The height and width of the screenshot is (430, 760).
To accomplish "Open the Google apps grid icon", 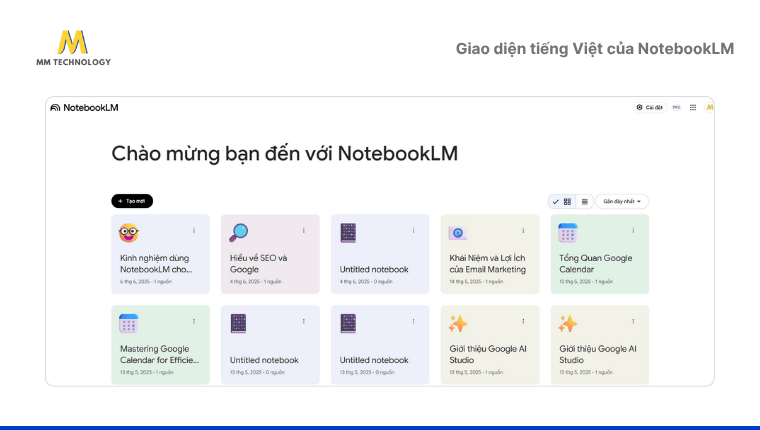I will point(693,107).
